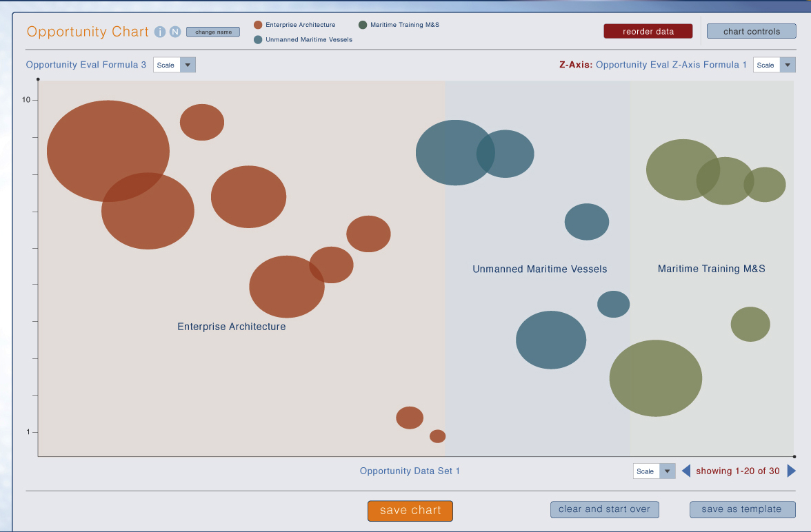The width and height of the screenshot is (811, 532).
Task: Click save as template button
Action: (741, 509)
